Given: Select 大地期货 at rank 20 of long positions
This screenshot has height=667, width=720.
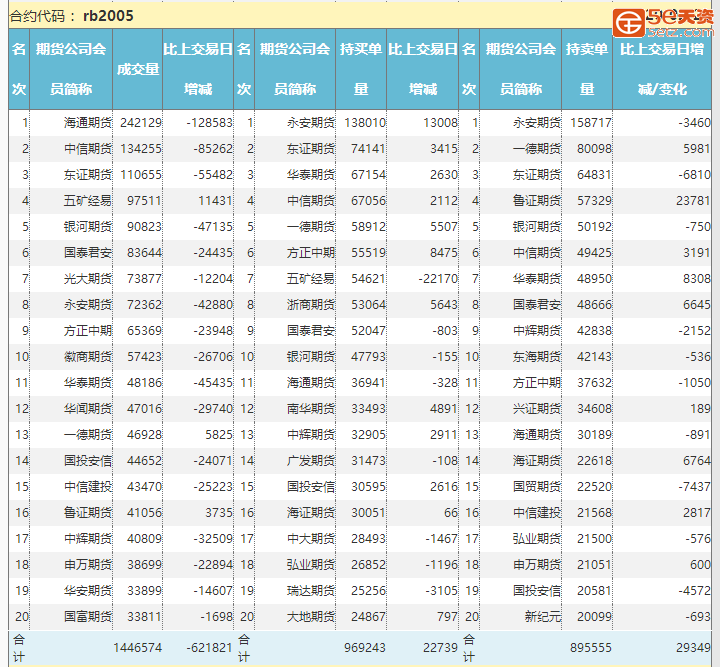Looking at the screenshot, I should click(x=311, y=617).
